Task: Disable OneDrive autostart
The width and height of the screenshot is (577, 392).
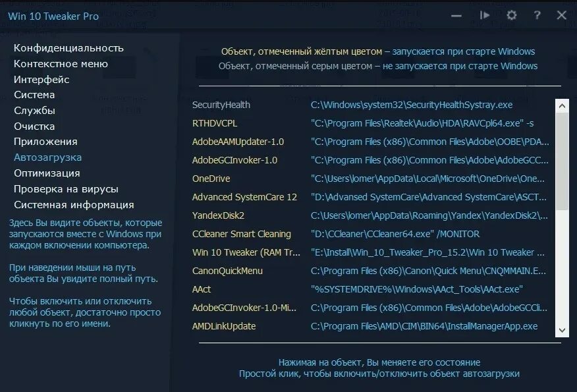Action: click(x=211, y=179)
